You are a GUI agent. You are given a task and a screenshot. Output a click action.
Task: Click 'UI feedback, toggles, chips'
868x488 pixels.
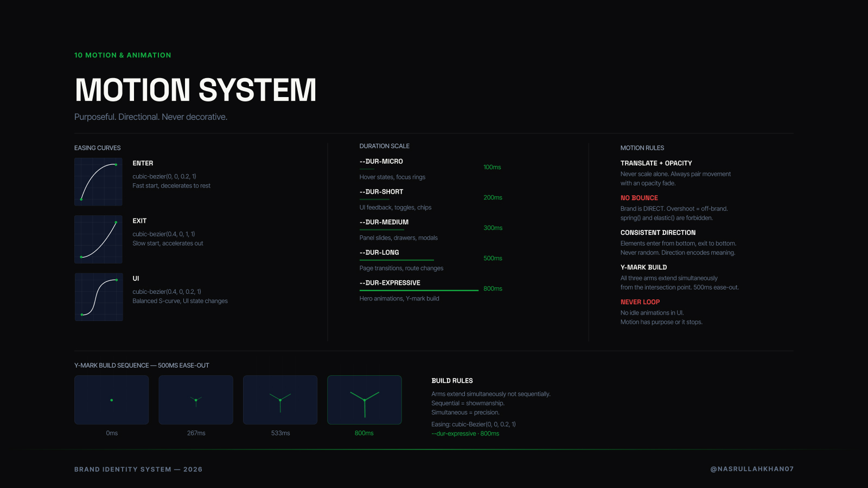(x=395, y=207)
